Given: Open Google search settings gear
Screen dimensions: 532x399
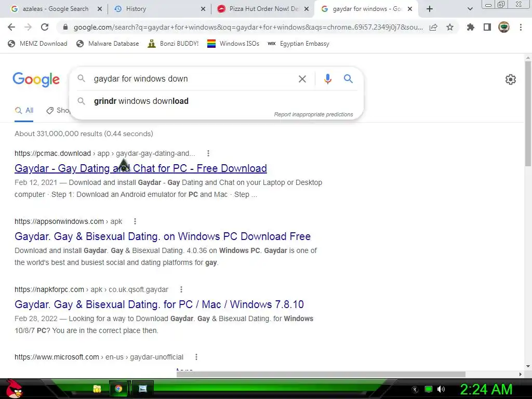Looking at the screenshot, I should [x=510, y=79].
